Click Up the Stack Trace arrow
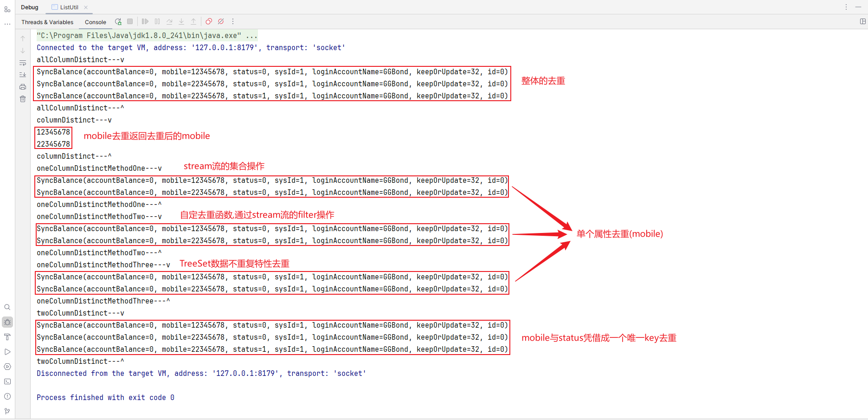The image size is (868, 420). [23, 39]
